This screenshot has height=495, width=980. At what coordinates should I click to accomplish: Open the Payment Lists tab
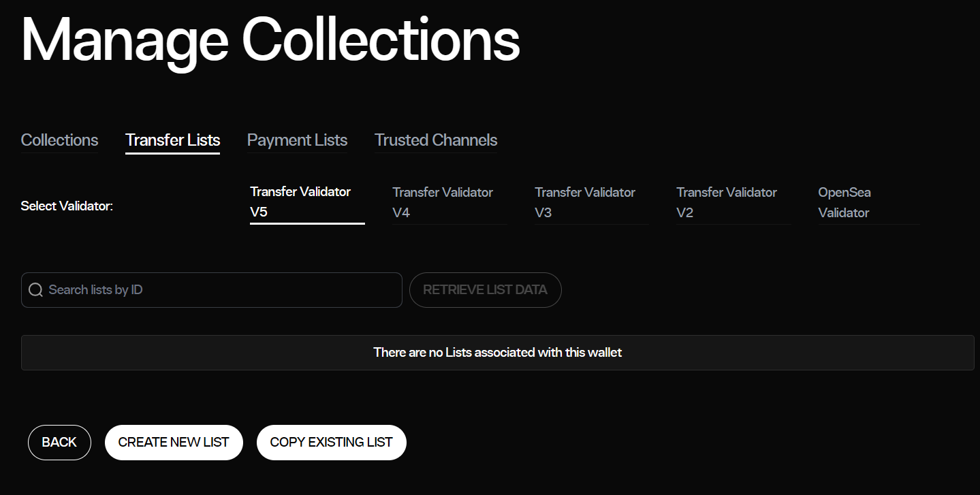coord(297,140)
